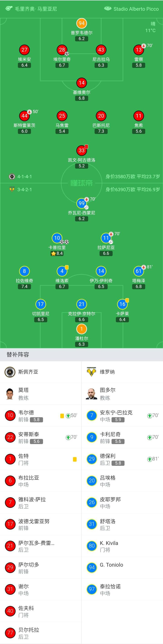The height and width of the screenshot is (644, 163).
Task: View coach 莫塔 profile photo
Action: [x=10, y=394]
